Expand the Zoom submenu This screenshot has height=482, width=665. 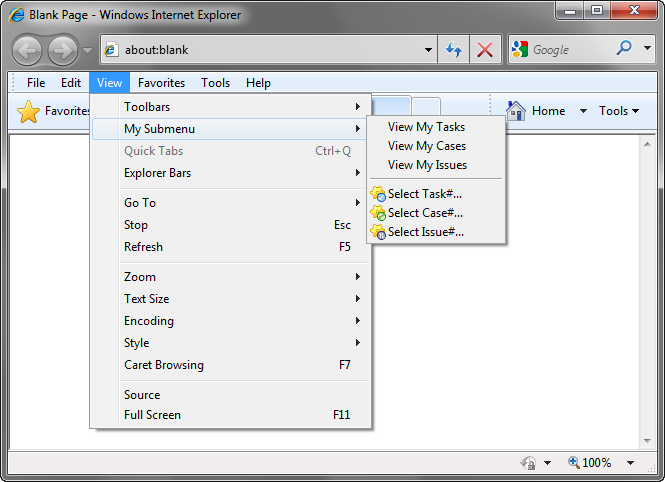click(x=231, y=277)
